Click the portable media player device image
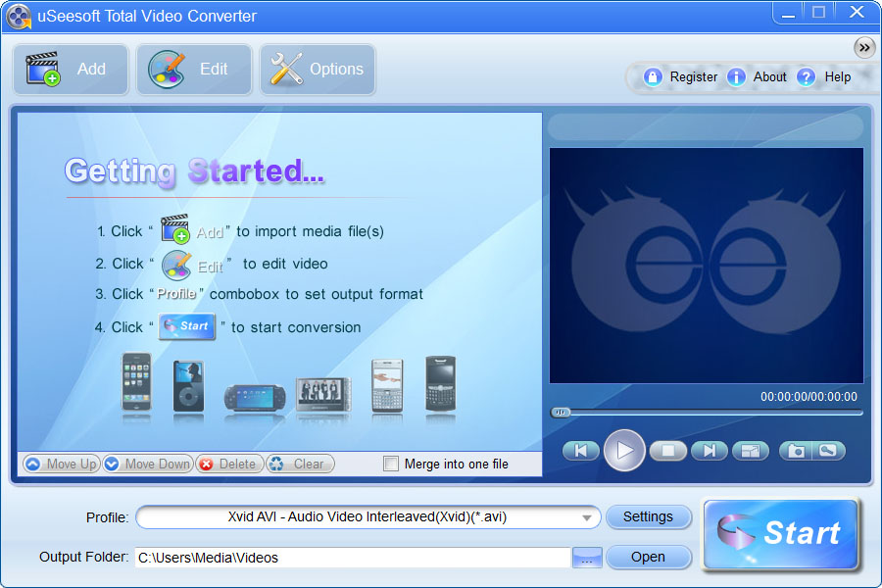Screen dimensions: 882x588 (x=322, y=394)
